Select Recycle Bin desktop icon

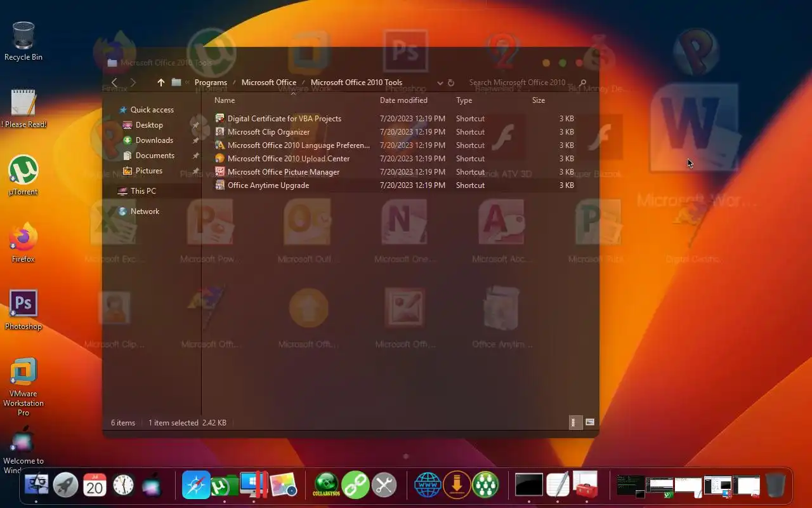click(x=23, y=41)
